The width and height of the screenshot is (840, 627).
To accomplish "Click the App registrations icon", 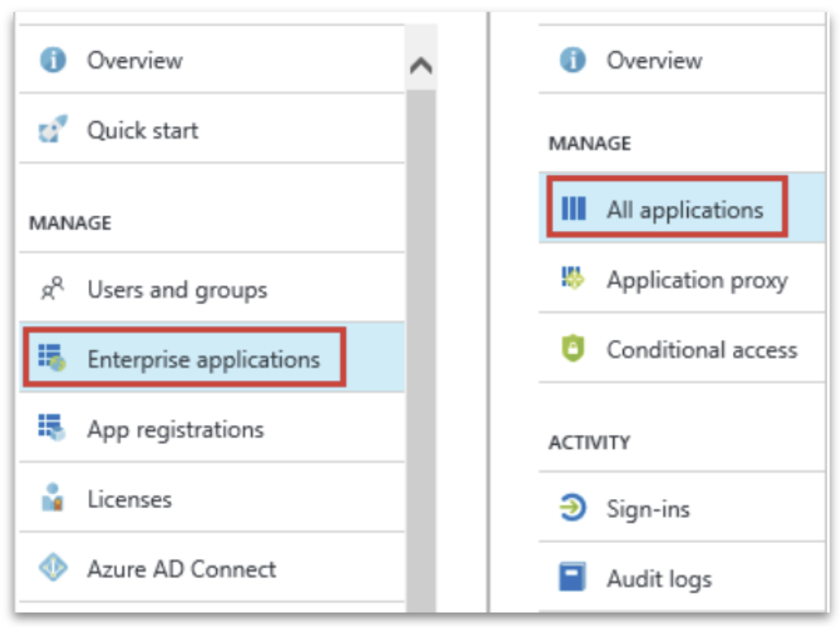I will pos(53,428).
